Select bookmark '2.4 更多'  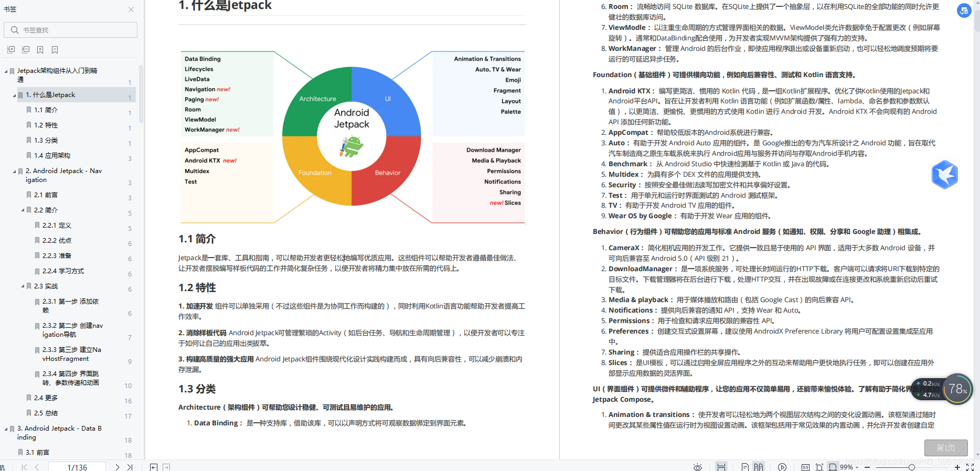pos(46,398)
